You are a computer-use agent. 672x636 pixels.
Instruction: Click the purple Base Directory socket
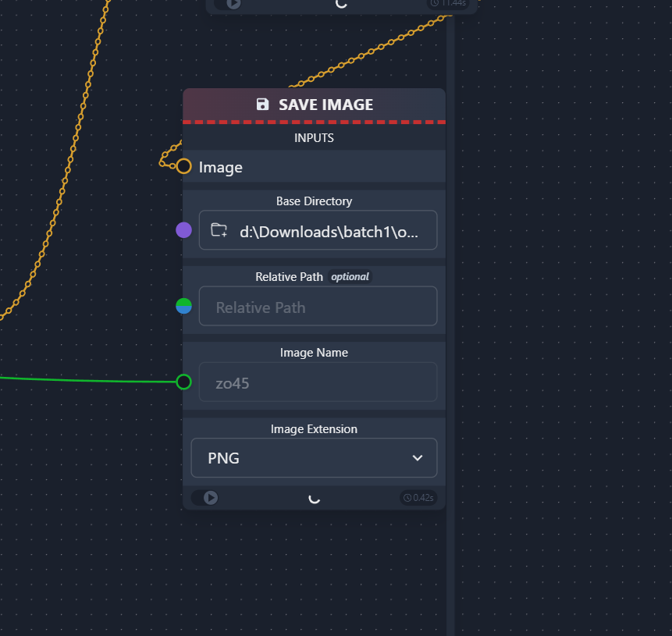pos(183,230)
